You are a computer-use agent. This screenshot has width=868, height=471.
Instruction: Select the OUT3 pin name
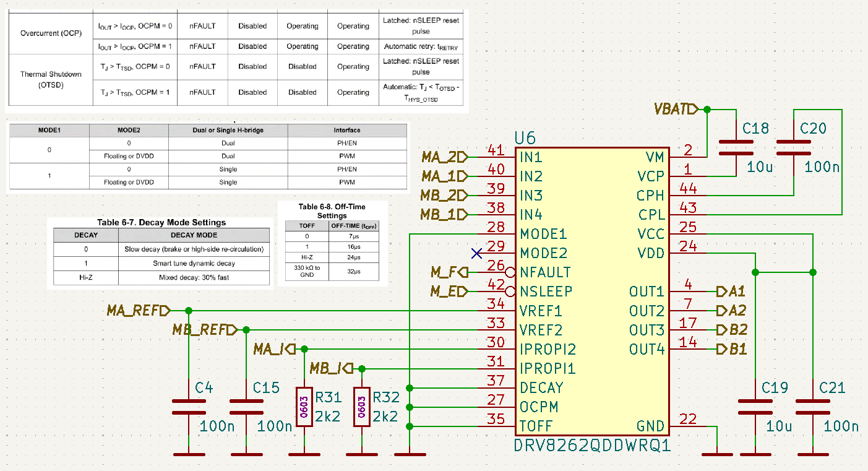647,329
